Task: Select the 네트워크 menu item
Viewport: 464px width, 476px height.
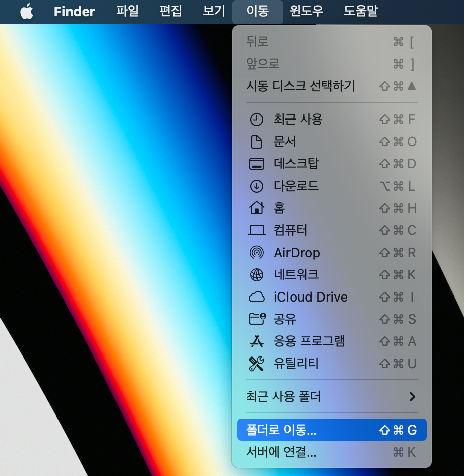Action: click(331, 275)
